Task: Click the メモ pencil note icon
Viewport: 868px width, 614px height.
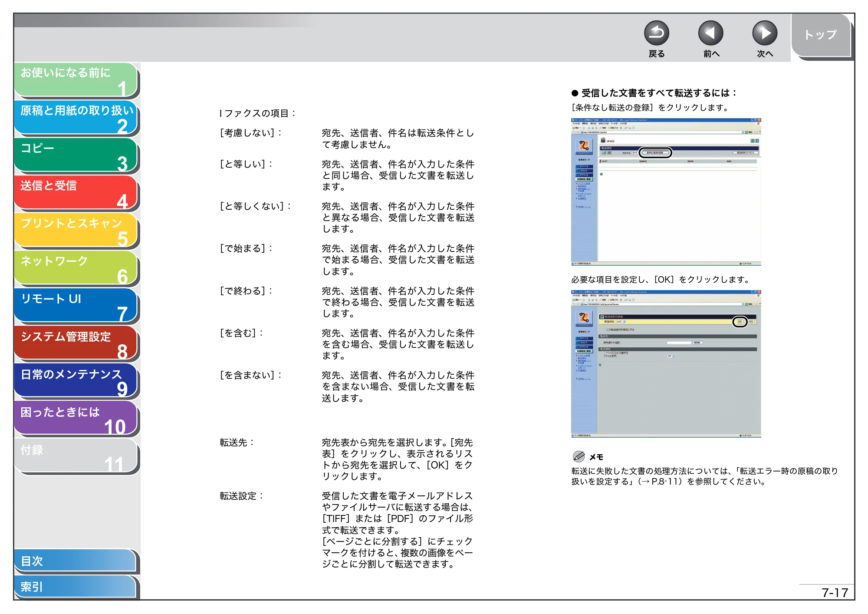Action: (x=579, y=456)
